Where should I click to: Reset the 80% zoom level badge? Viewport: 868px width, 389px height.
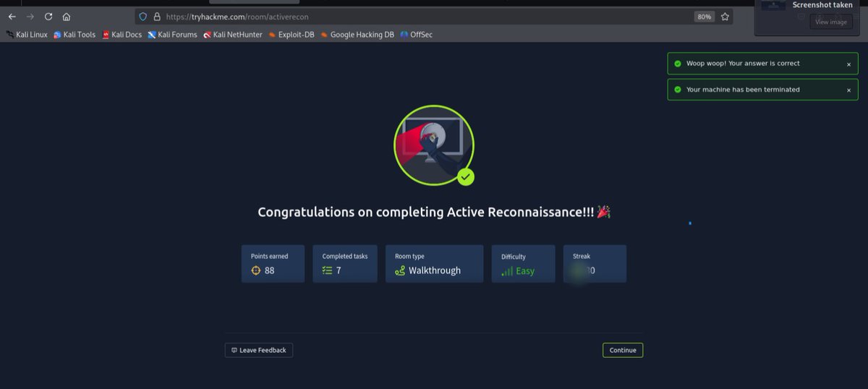click(x=704, y=17)
